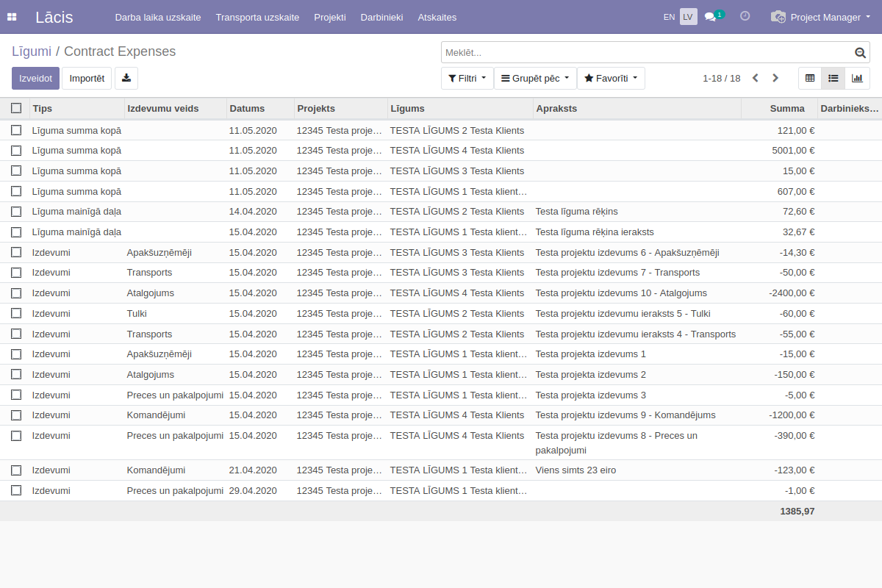Check the row 'Viens simts 23 eiro'
The height and width of the screenshot is (588, 882).
16,470
